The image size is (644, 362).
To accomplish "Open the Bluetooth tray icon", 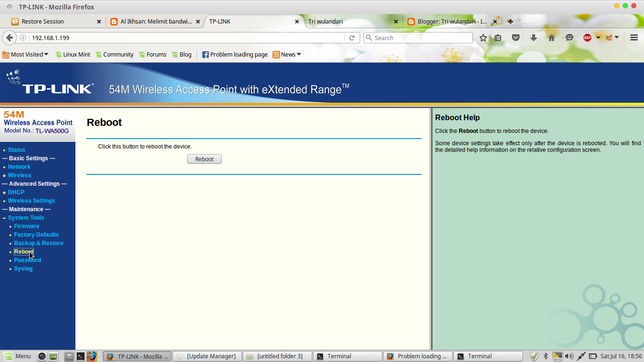I will [x=546, y=356].
